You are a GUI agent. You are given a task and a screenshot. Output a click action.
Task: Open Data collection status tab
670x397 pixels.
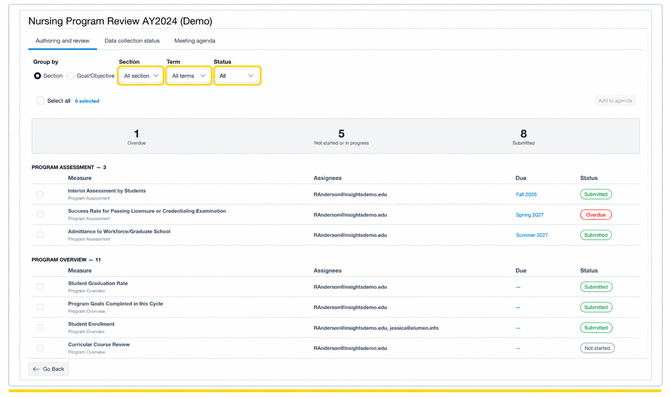[132, 41]
